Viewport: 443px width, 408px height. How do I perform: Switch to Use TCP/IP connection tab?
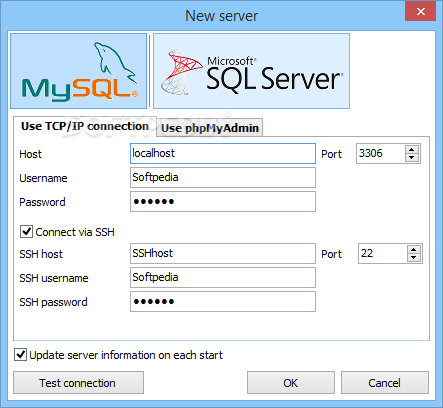click(85, 126)
